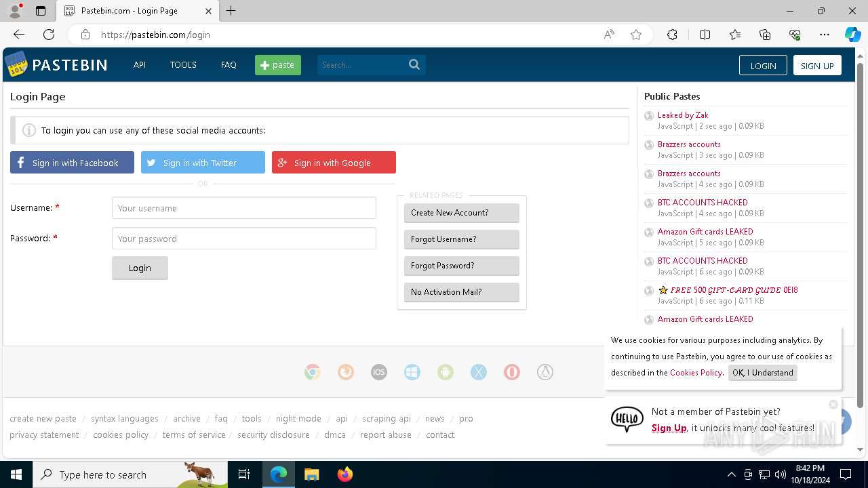Click the Pastebin logo icon
This screenshot has width=868, height=488.
pos(16,64)
